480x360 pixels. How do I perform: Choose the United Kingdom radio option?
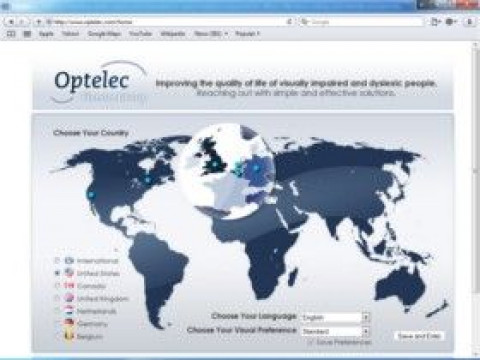(57, 298)
